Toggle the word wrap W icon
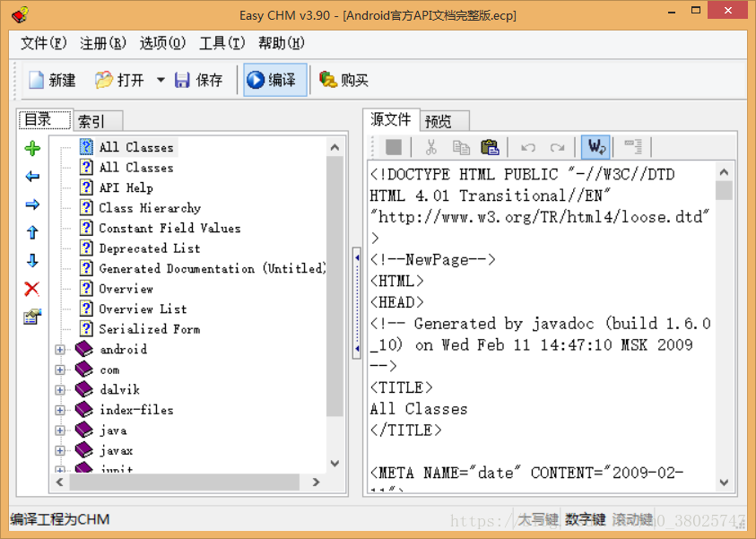 tap(596, 147)
